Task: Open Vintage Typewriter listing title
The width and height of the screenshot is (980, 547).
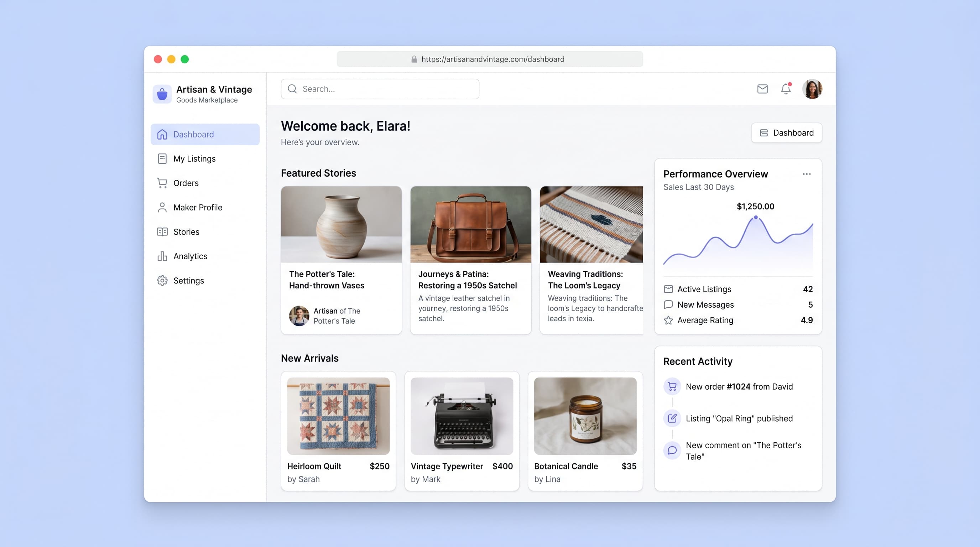Action: pyautogui.click(x=447, y=467)
